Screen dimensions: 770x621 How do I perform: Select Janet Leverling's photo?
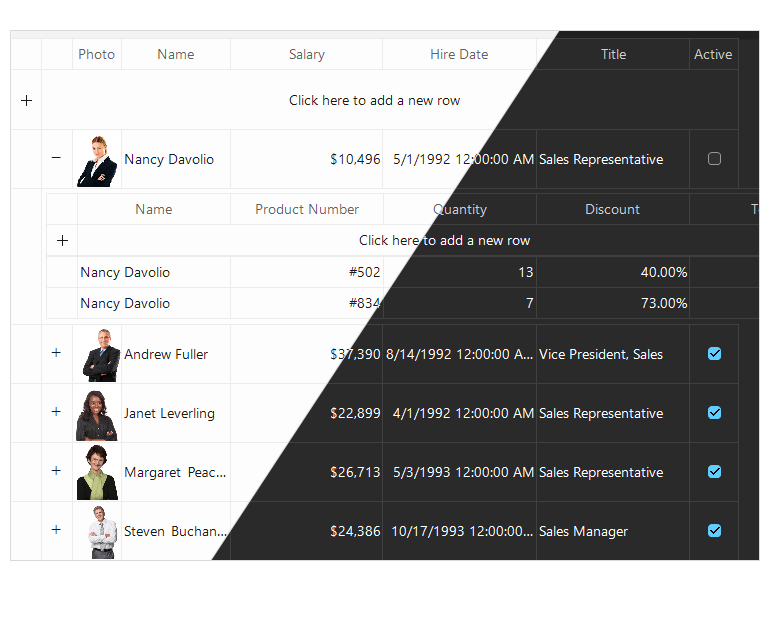pyautogui.click(x=97, y=413)
